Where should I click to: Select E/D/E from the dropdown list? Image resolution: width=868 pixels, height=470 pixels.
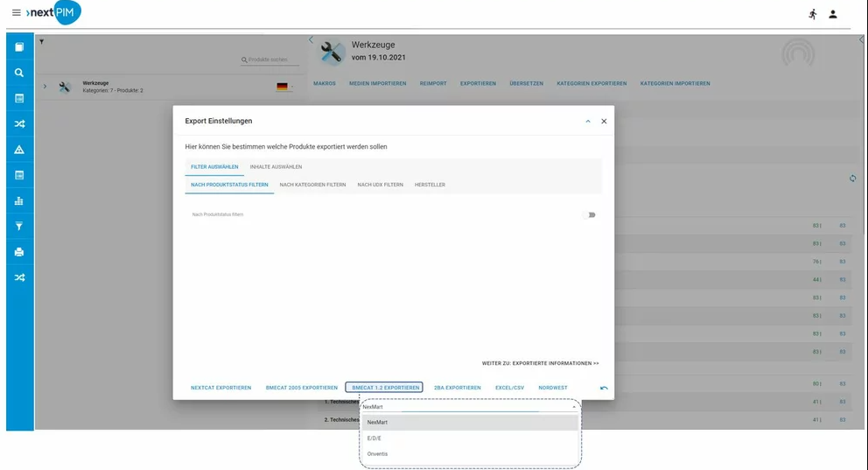click(x=470, y=438)
